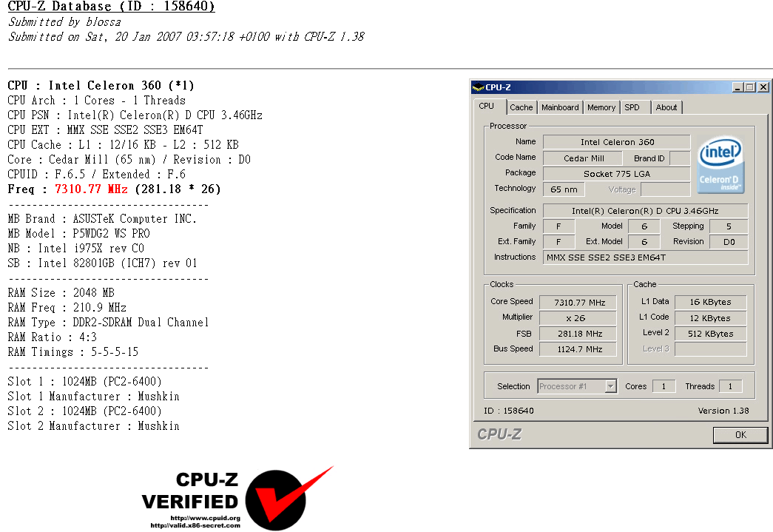Click the 'Slot 1 Manufacturer : Mushkin' line
The image size is (773, 532).
(94, 397)
